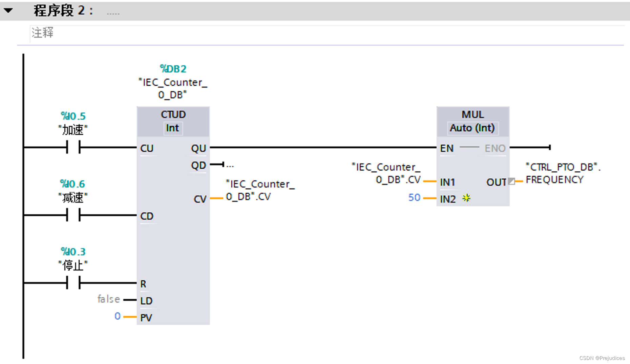Click the IN2 pin label on MUL

[x=448, y=199]
